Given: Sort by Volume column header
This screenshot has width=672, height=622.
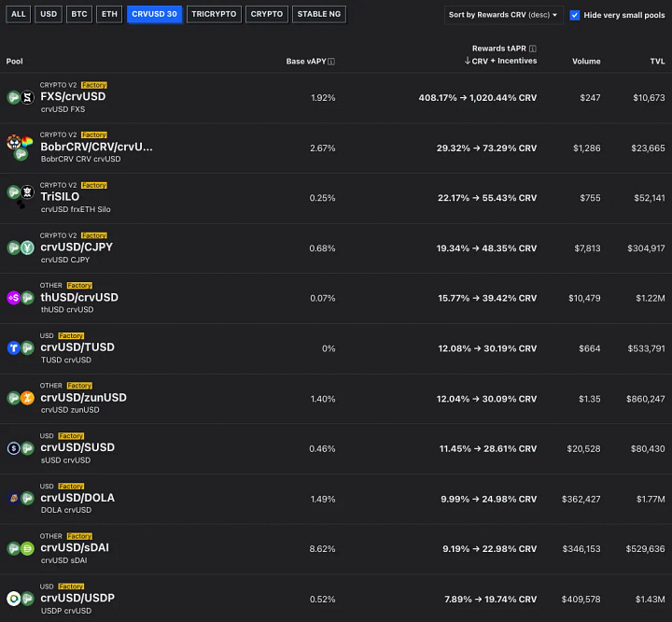Looking at the screenshot, I should (x=586, y=62).
